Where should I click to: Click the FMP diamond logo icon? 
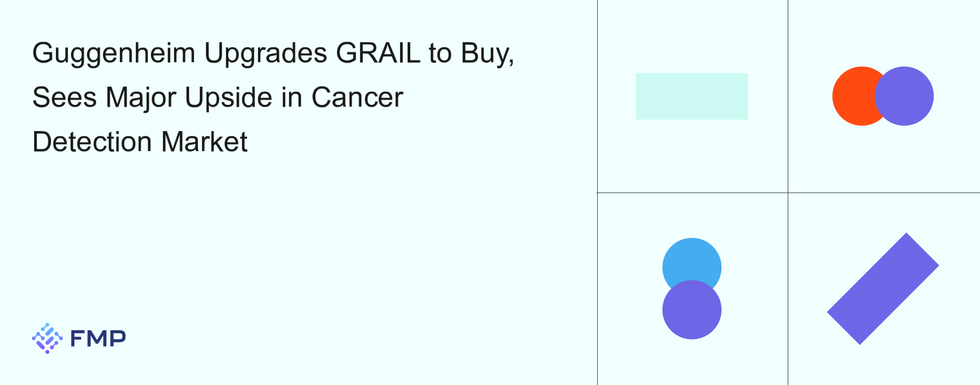pyautogui.click(x=47, y=338)
